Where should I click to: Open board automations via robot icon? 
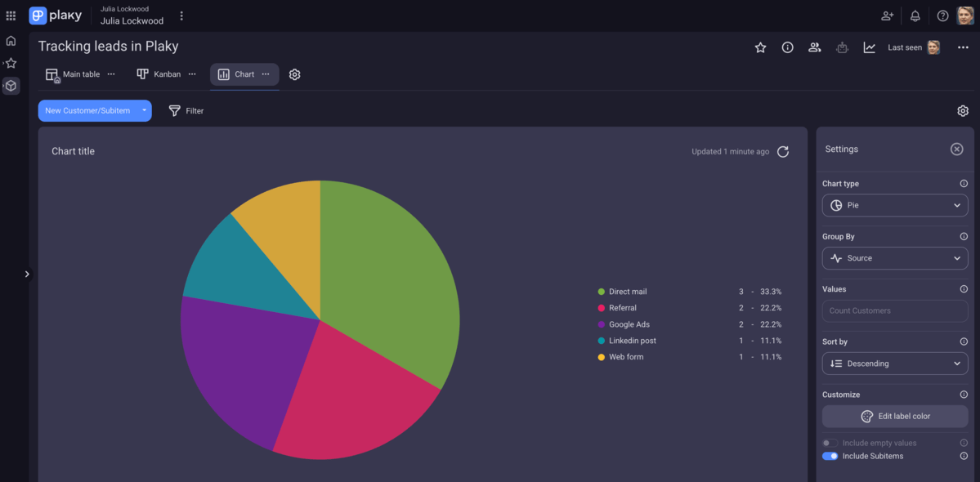[842, 47]
